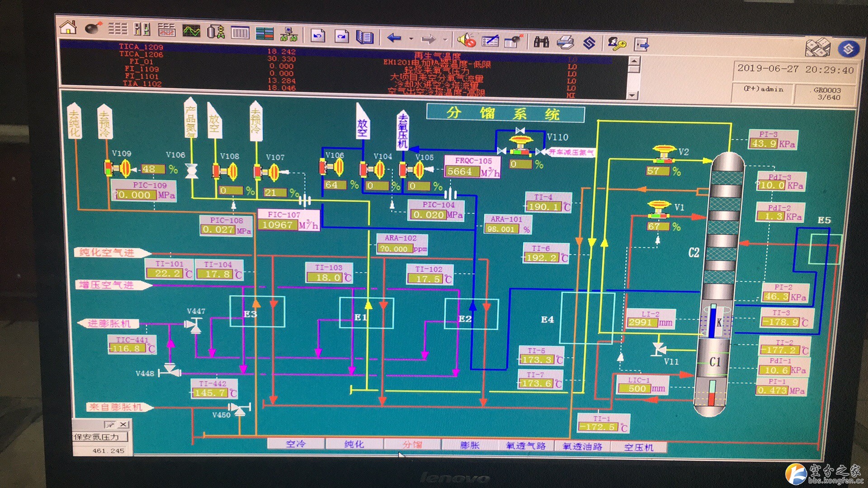Switch to the 空冷 tab
The image size is (868, 488).
296,444
